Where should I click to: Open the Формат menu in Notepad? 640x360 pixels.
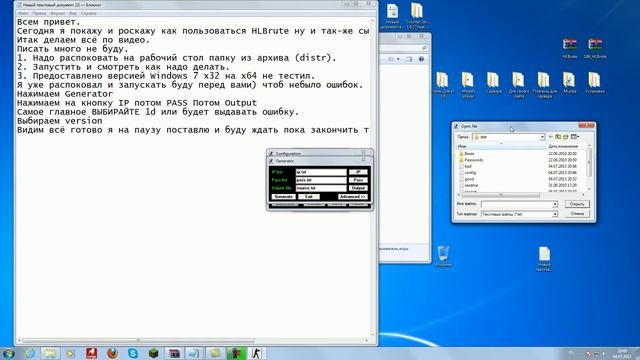58,13
